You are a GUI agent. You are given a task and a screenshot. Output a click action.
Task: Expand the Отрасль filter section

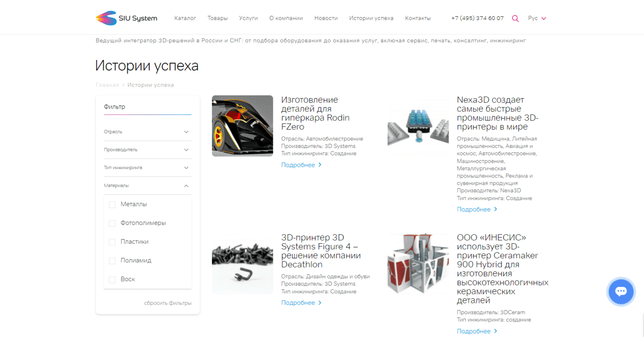coord(148,132)
